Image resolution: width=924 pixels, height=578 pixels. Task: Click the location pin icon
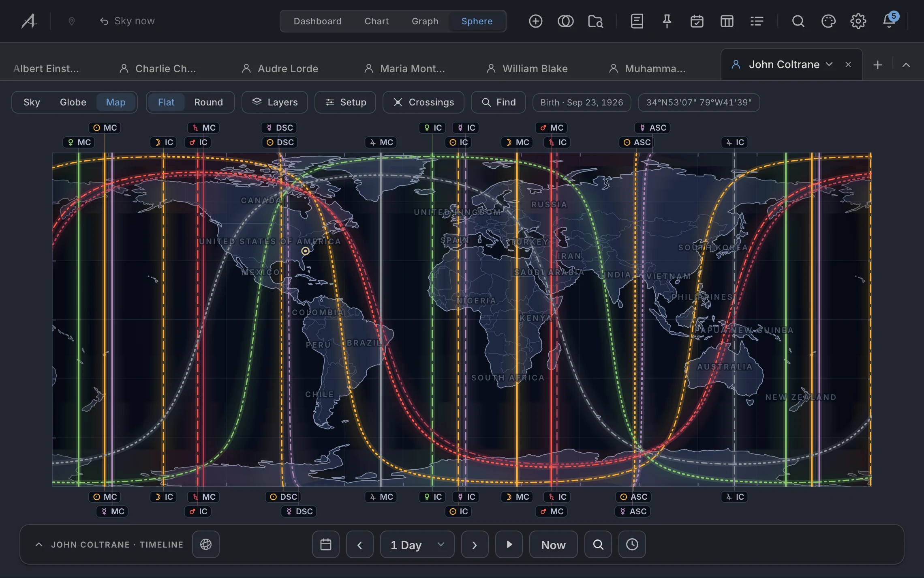click(x=72, y=21)
